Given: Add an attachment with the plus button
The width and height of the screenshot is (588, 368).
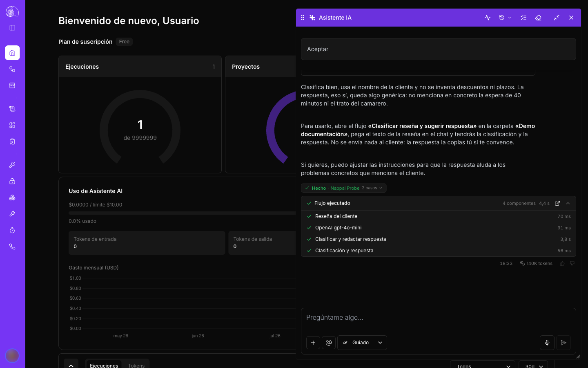Looking at the screenshot, I should 313,343.
